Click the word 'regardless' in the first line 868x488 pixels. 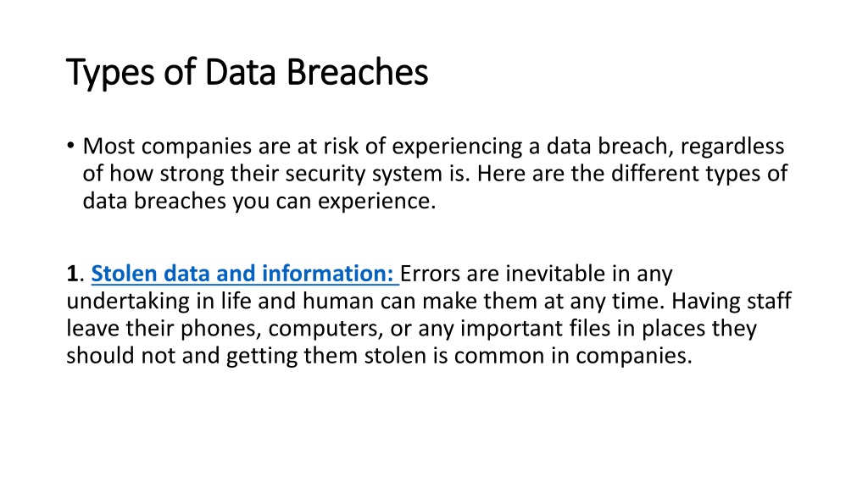click(732, 147)
